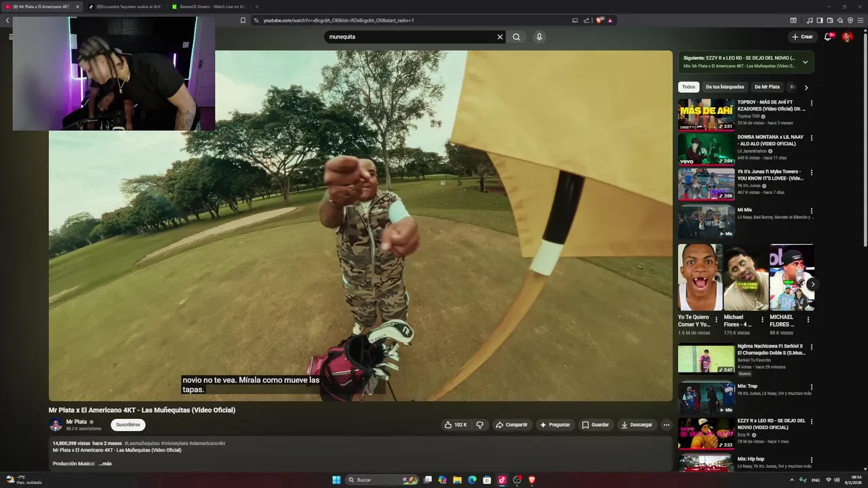Open Windows Start menu
This screenshot has width=868, height=488.
(336, 480)
